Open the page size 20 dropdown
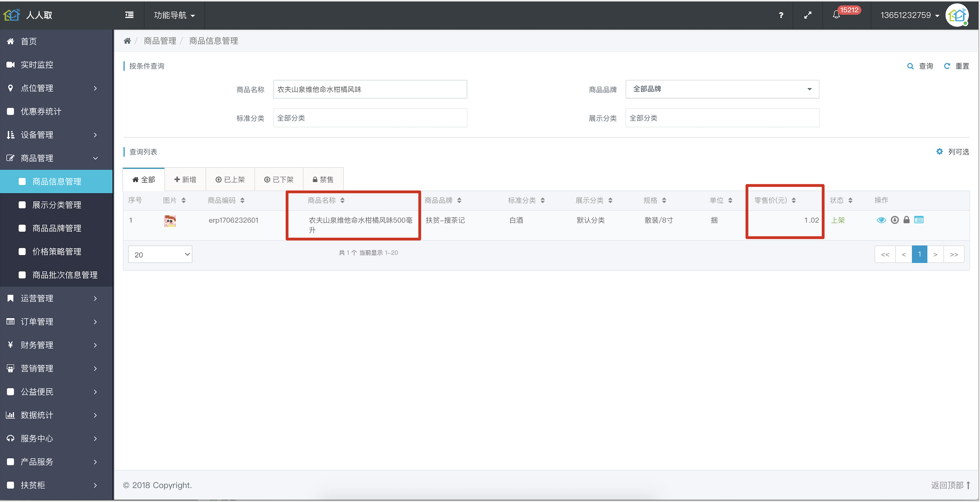The width and height of the screenshot is (980, 502). click(x=160, y=254)
